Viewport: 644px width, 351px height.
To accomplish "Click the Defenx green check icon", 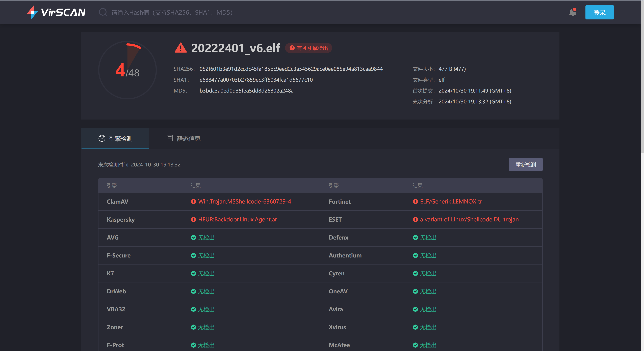I will point(415,238).
